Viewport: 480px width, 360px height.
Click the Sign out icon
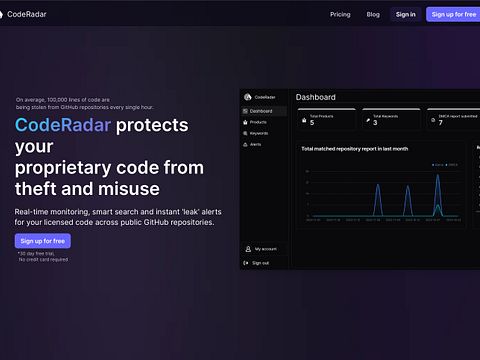click(x=246, y=263)
